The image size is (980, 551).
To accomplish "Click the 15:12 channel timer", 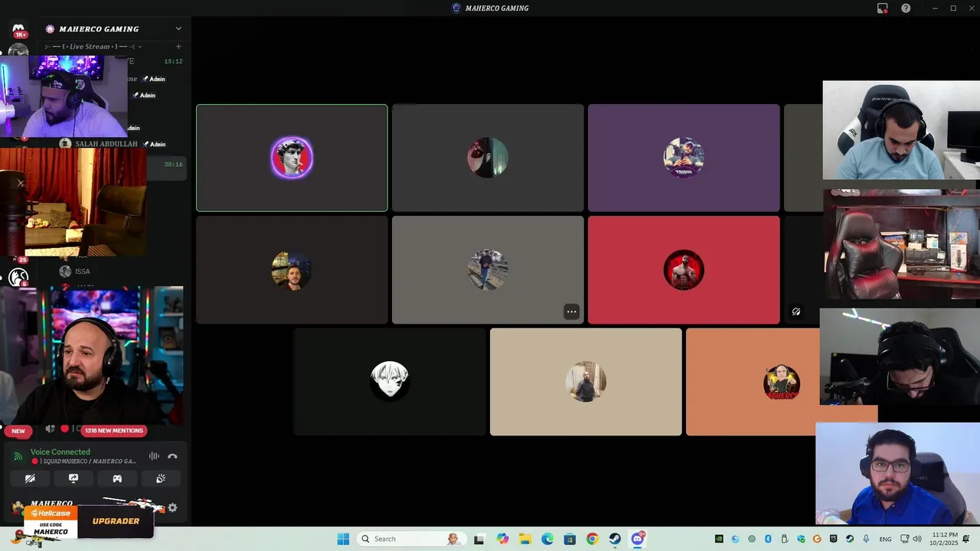I will click(173, 61).
